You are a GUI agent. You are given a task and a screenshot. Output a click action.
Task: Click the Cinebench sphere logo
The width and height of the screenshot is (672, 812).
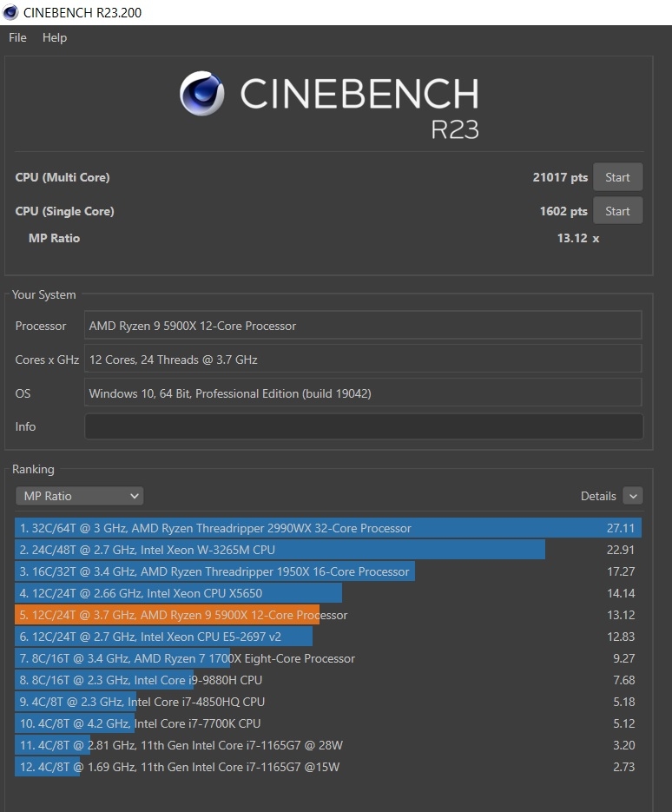click(x=202, y=93)
